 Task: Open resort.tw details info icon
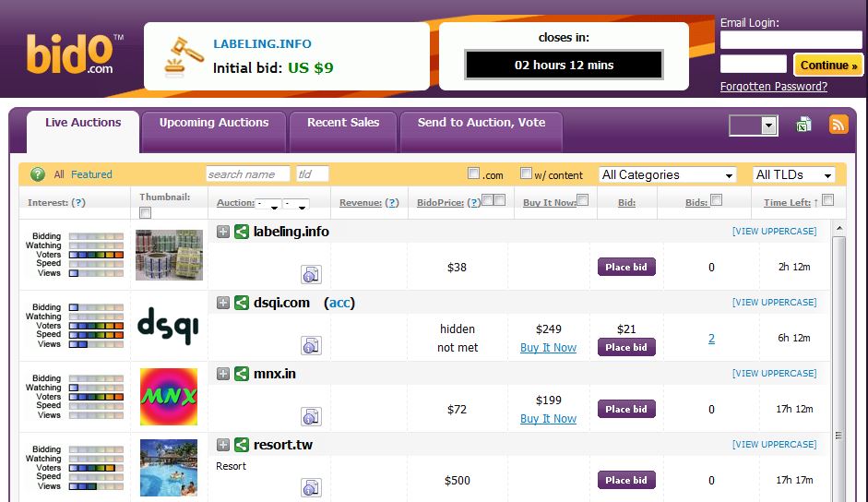(x=311, y=487)
